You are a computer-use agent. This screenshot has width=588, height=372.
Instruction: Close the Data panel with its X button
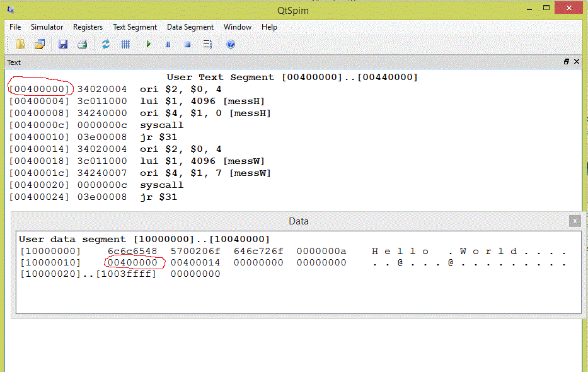tap(574, 221)
